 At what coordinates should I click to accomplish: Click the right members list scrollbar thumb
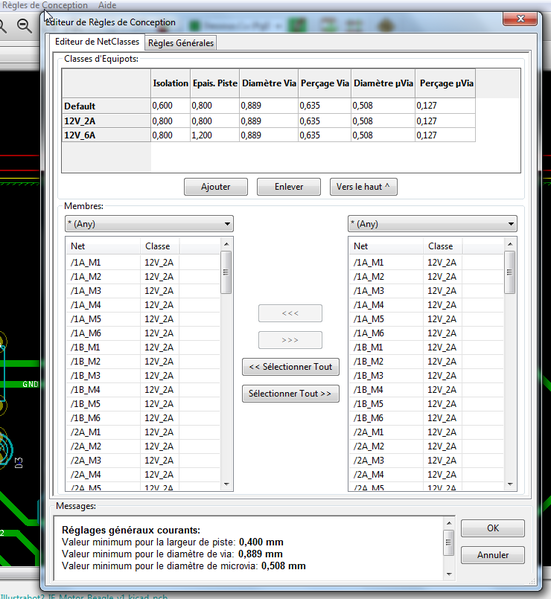tap(509, 272)
